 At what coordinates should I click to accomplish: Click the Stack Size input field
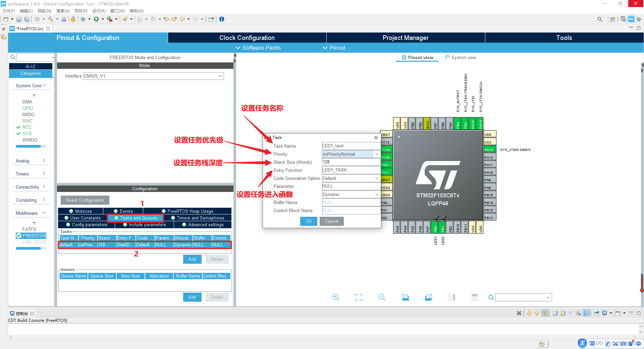tap(351, 162)
